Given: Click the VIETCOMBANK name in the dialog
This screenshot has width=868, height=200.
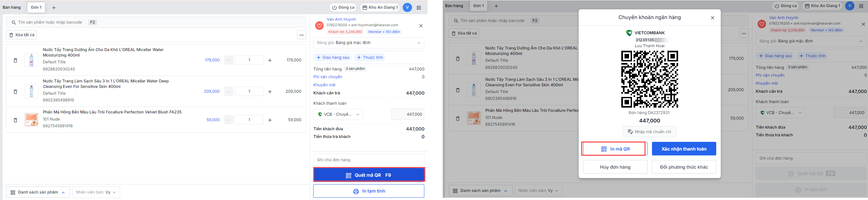Looking at the screenshot, I should [649, 33].
